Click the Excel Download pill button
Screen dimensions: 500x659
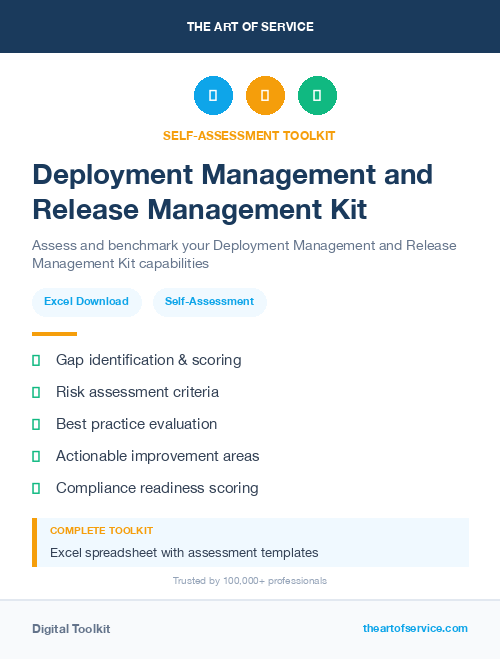[87, 302]
